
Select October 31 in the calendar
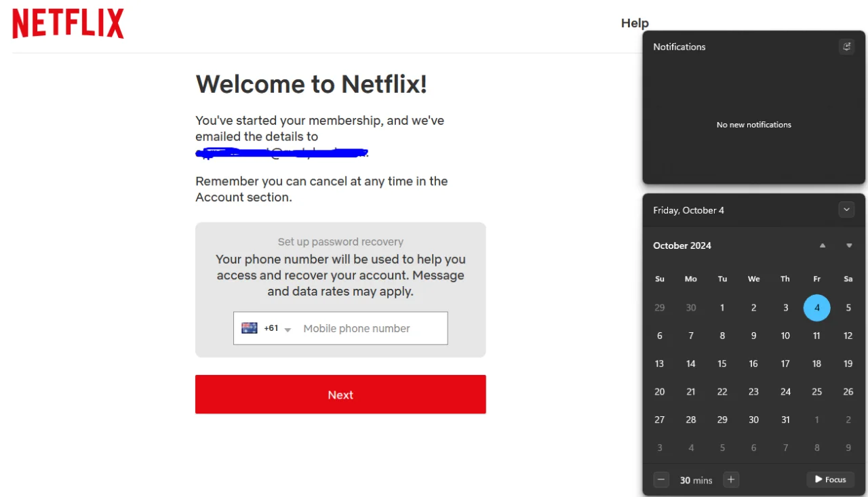[785, 420]
